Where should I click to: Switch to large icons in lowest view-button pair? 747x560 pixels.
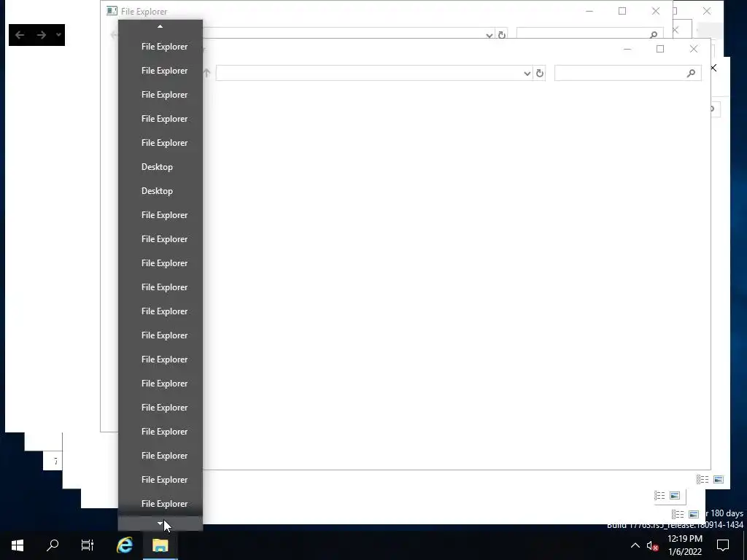(x=694, y=514)
